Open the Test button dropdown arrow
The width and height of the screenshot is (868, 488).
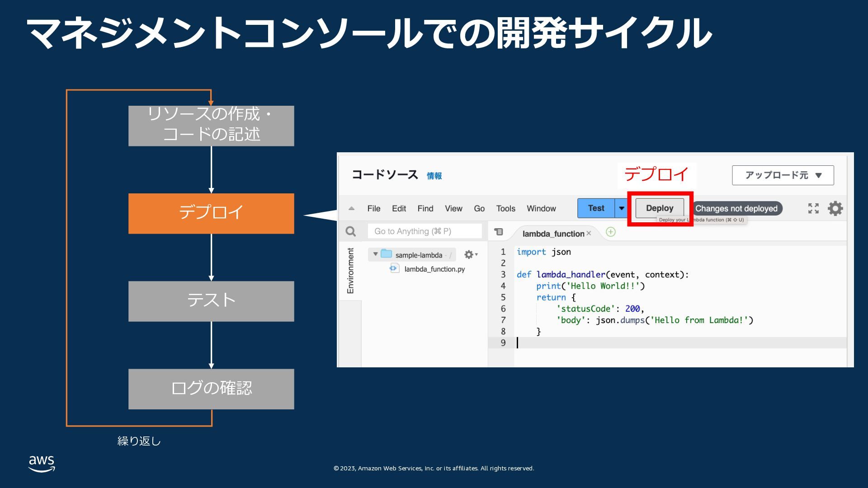[x=622, y=208]
